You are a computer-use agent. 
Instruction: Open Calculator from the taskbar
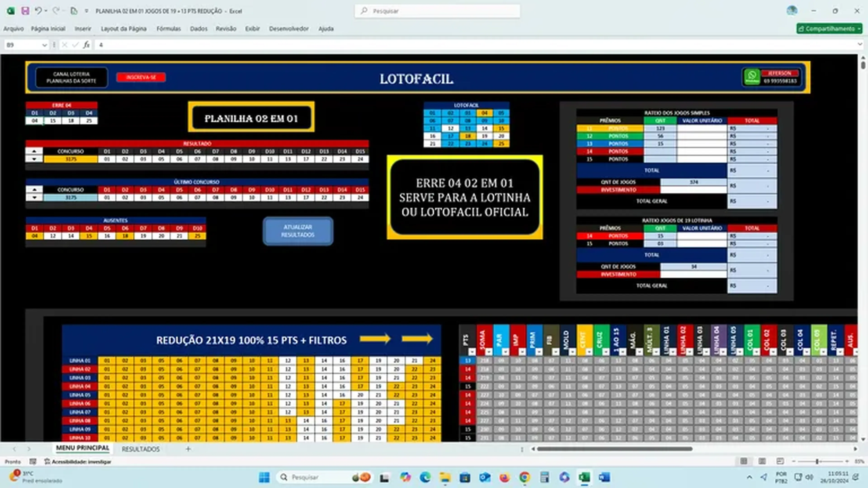[545, 477]
